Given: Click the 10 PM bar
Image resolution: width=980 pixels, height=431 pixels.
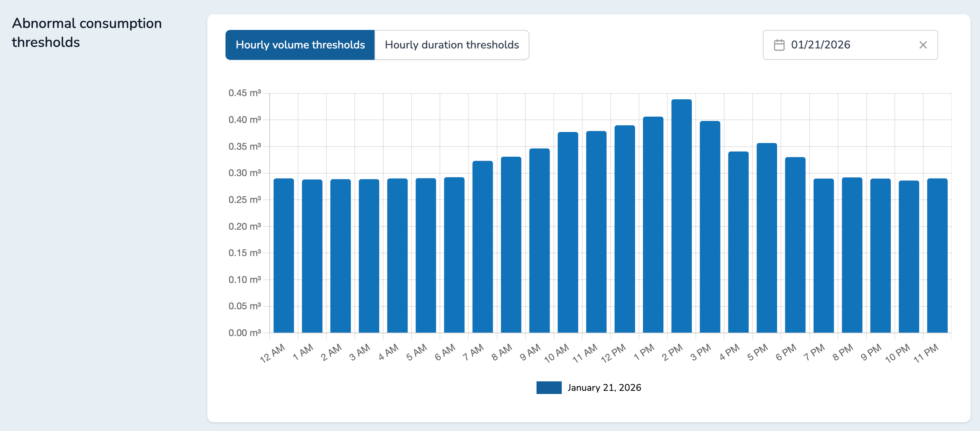Looking at the screenshot, I should 909,257.
